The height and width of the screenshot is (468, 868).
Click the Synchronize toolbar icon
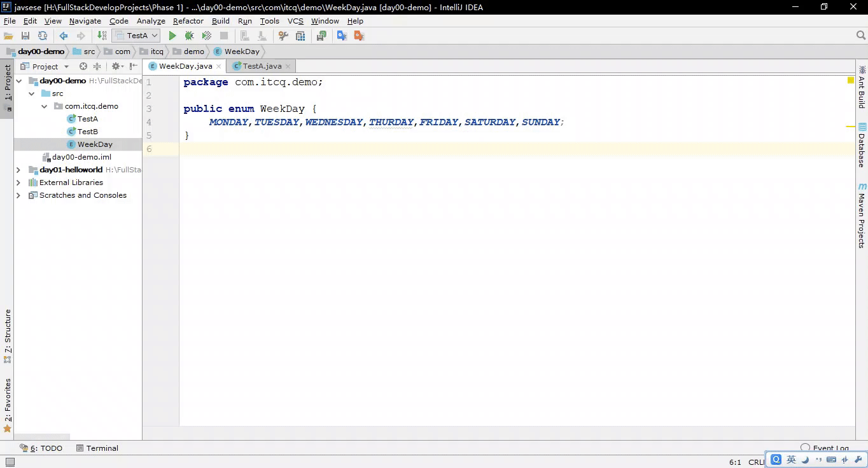[x=43, y=36]
